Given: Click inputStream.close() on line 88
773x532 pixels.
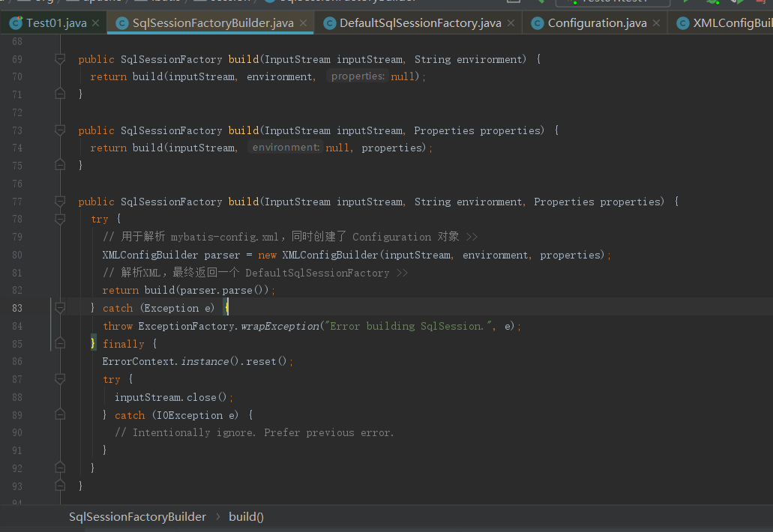Looking at the screenshot, I should coord(171,397).
